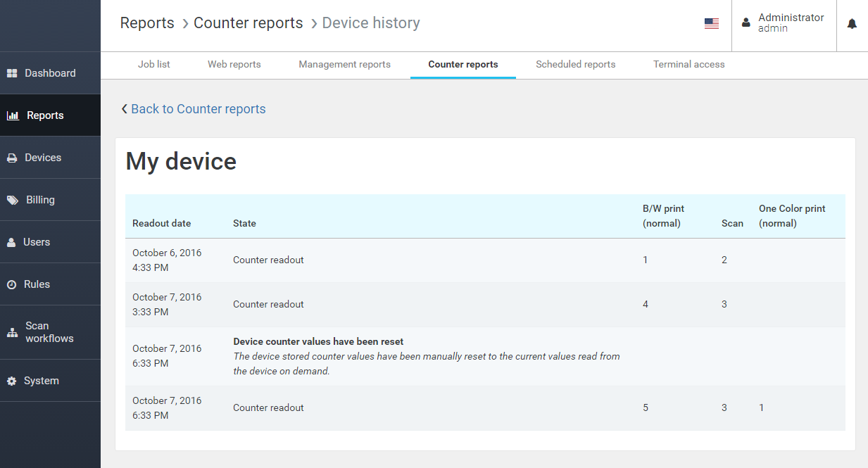Change language using the US flag
The height and width of the screenshot is (468, 868).
click(x=711, y=24)
